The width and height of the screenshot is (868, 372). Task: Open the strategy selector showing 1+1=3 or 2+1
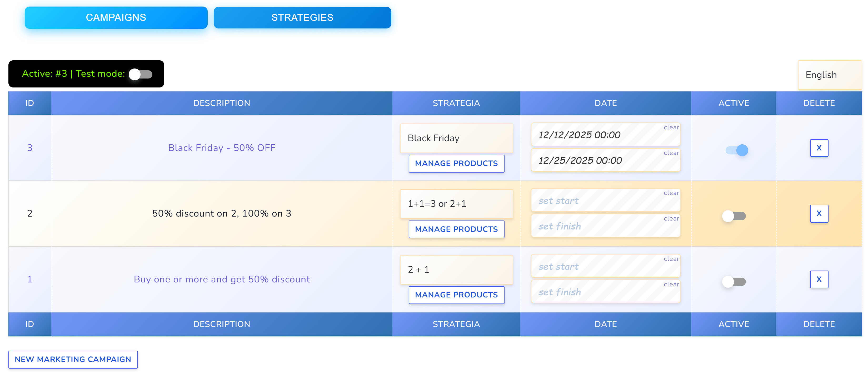(x=456, y=203)
